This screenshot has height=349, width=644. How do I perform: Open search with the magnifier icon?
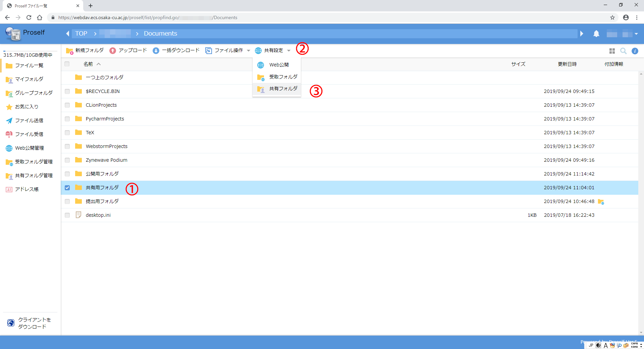pos(623,51)
